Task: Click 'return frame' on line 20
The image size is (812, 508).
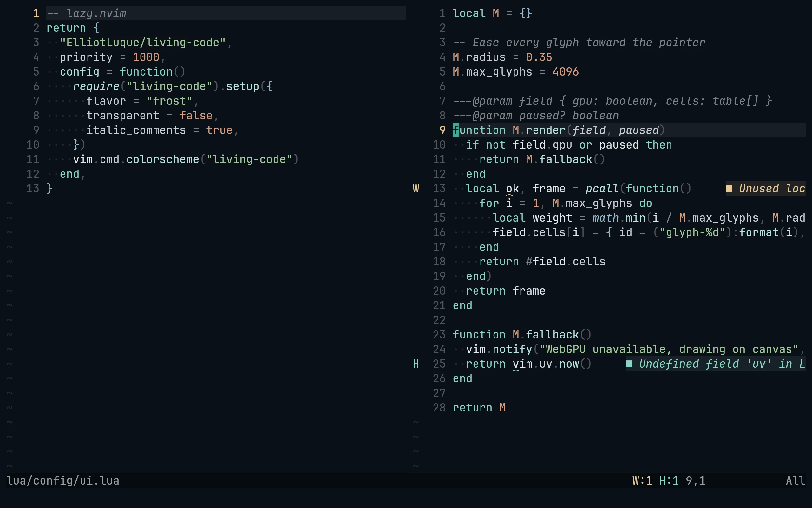Action: pos(506,291)
